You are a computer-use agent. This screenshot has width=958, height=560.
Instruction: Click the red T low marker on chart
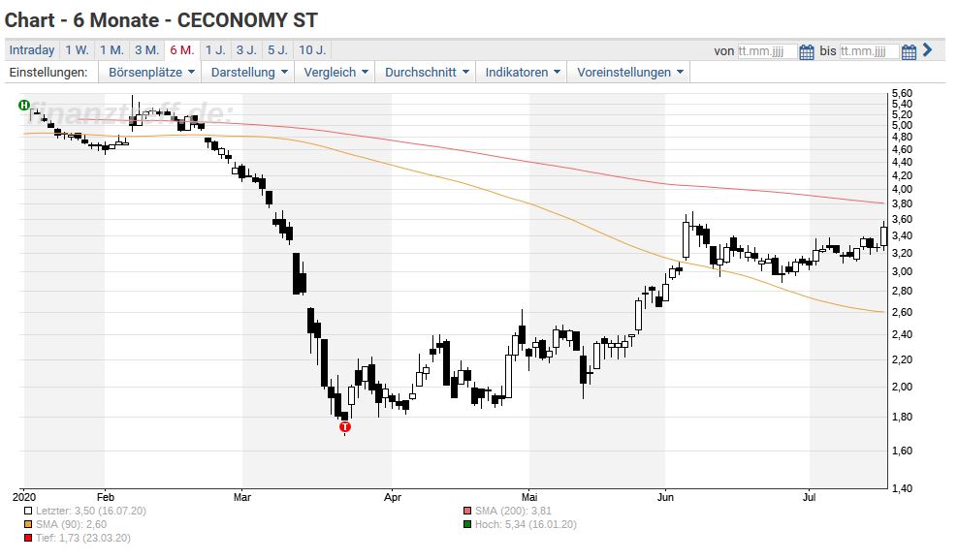click(x=345, y=426)
